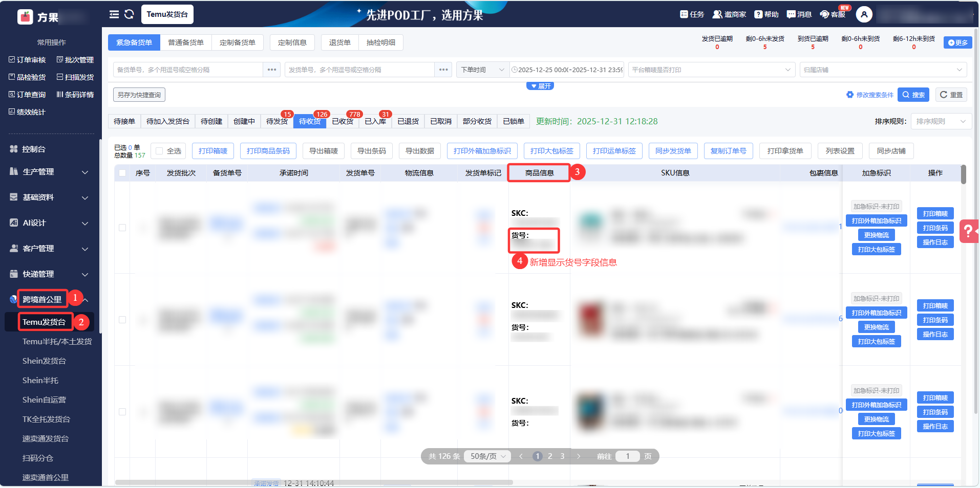The height and width of the screenshot is (488, 980).
Task: Tick the 全选 select-all checkbox
Action: point(159,151)
